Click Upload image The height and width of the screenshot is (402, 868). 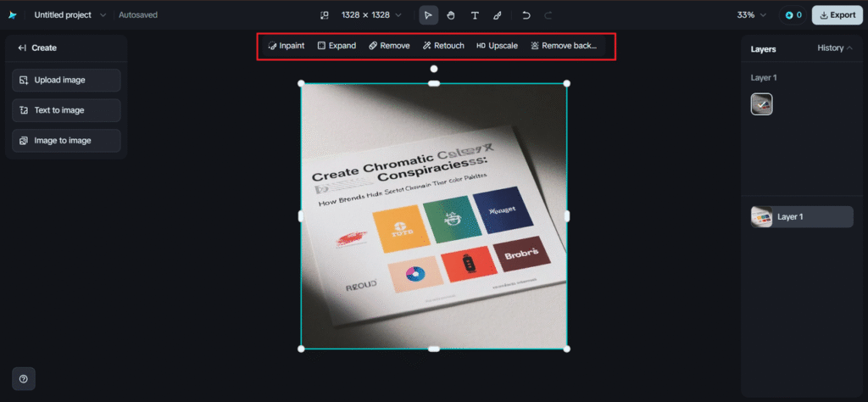point(66,81)
